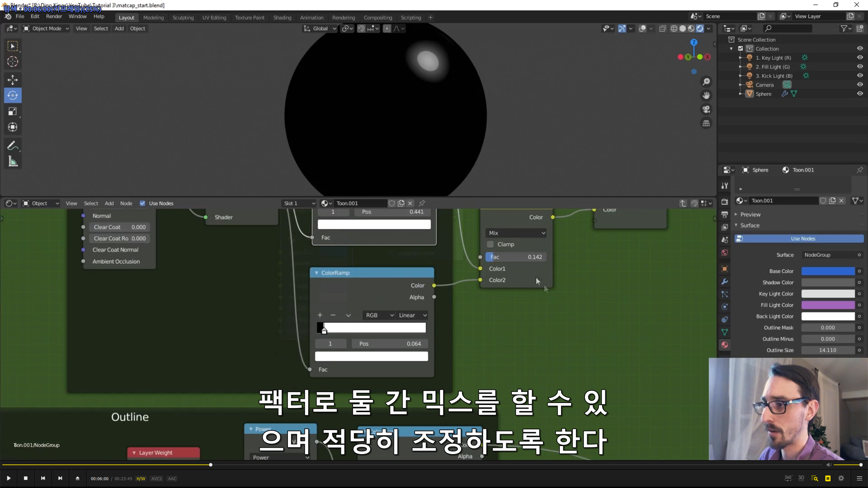This screenshot has height=488, width=868.
Task: Click the Use Nodes button in properties
Action: point(799,239)
